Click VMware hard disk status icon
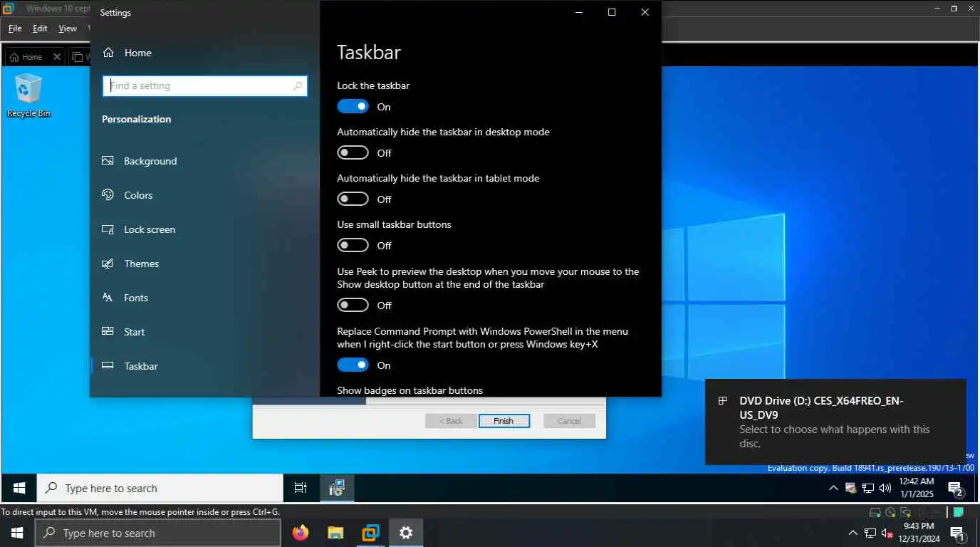Screen dimensions: 980x547 click(x=875, y=512)
